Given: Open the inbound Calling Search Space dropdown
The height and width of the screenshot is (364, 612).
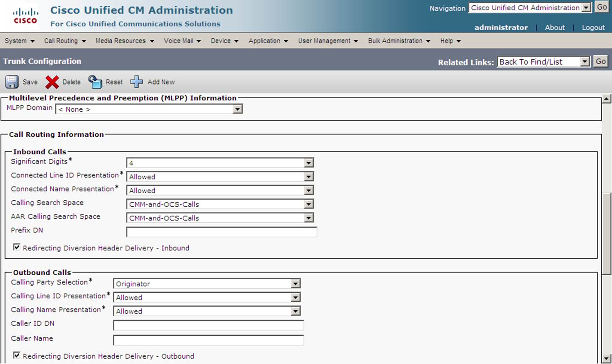Looking at the screenshot, I should (220, 204).
